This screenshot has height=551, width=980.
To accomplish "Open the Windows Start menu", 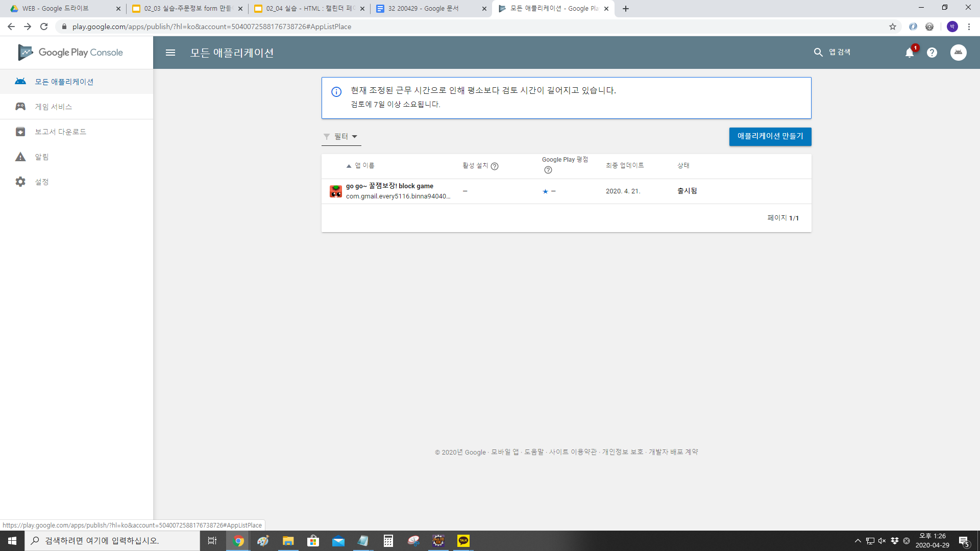I will click(x=12, y=541).
